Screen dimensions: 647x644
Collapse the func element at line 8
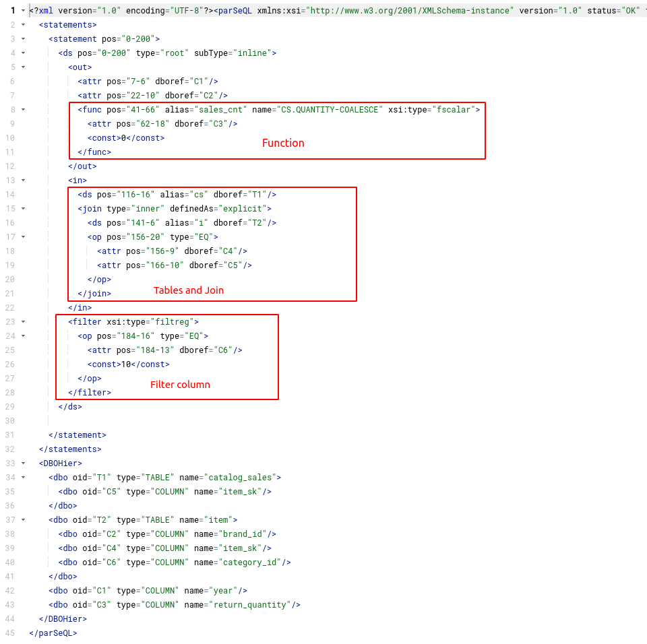click(x=23, y=109)
